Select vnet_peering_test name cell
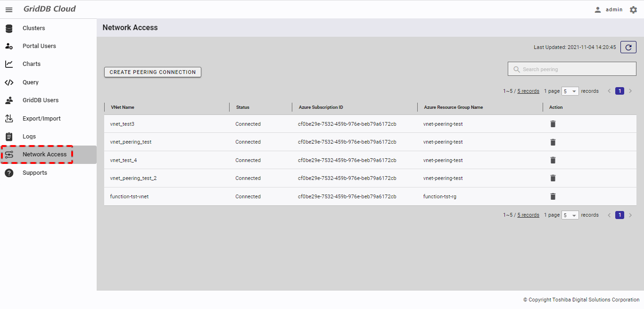 point(131,142)
